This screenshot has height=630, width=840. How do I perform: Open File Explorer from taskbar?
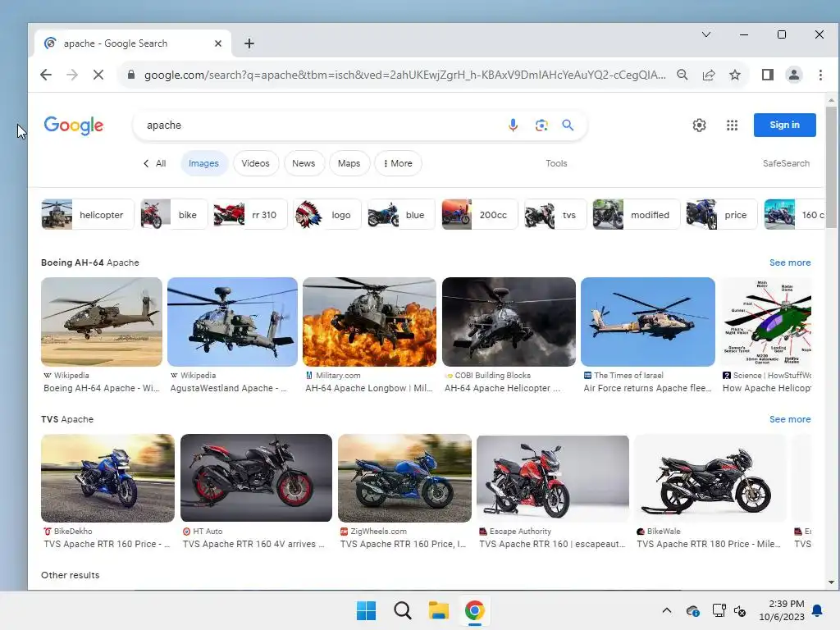click(x=438, y=610)
